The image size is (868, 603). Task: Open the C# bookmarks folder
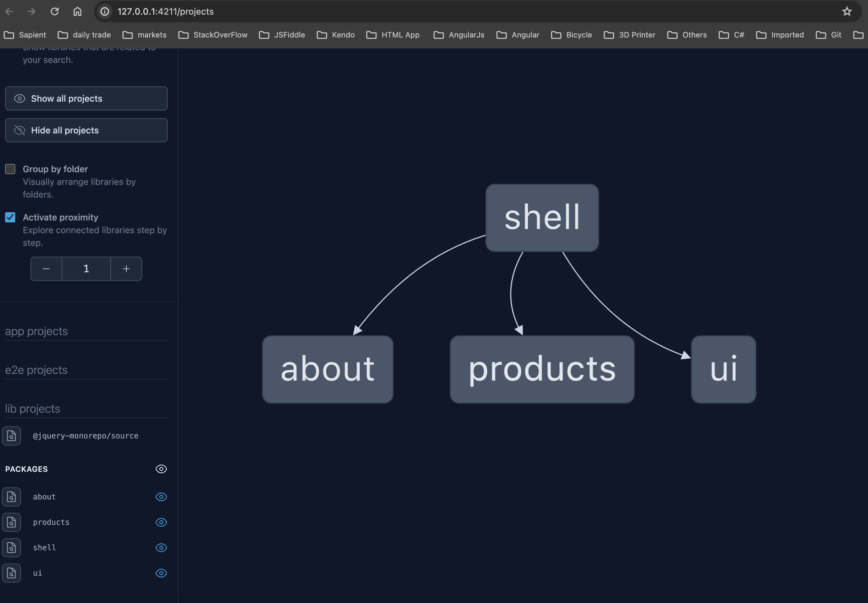[731, 35]
